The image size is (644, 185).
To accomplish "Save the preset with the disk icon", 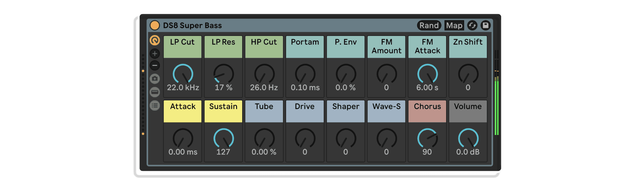I will click(x=485, y=26).
